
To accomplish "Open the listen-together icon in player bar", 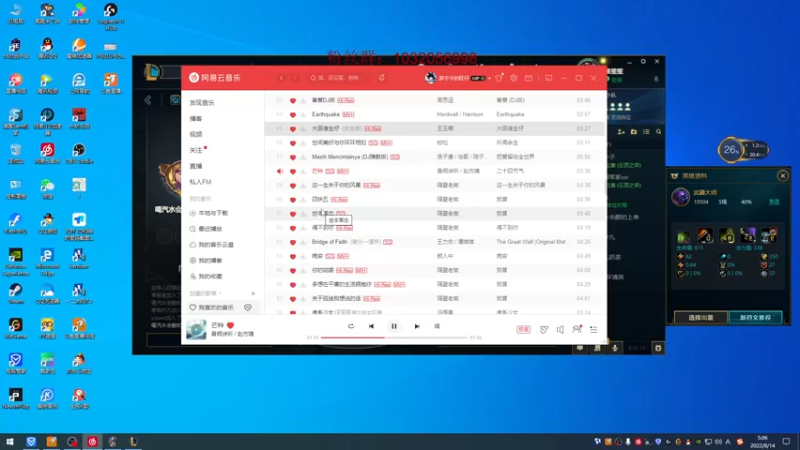I will pyautogui.click(x=577, y=330).
